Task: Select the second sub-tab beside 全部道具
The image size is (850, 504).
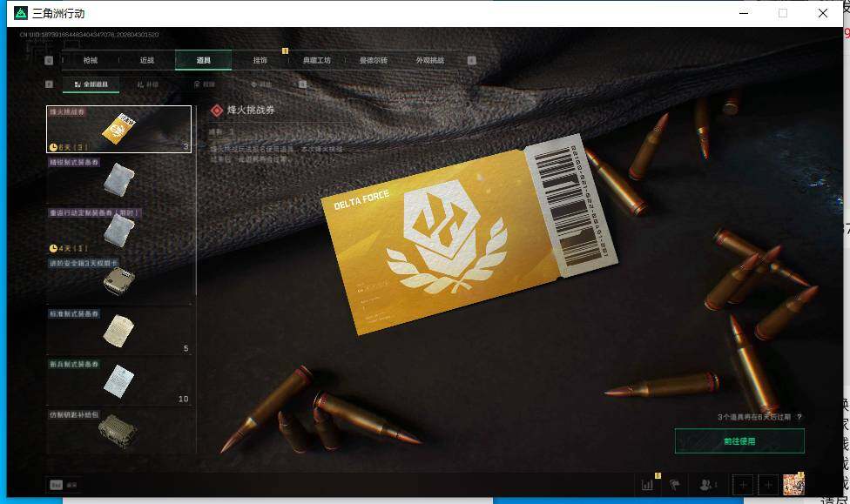Action: point(147,84)
